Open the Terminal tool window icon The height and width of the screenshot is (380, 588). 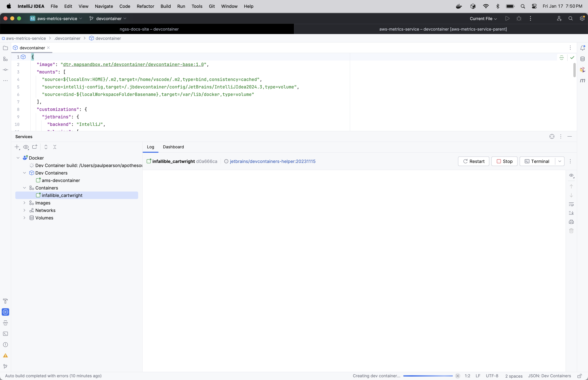(x=5, y=334)
